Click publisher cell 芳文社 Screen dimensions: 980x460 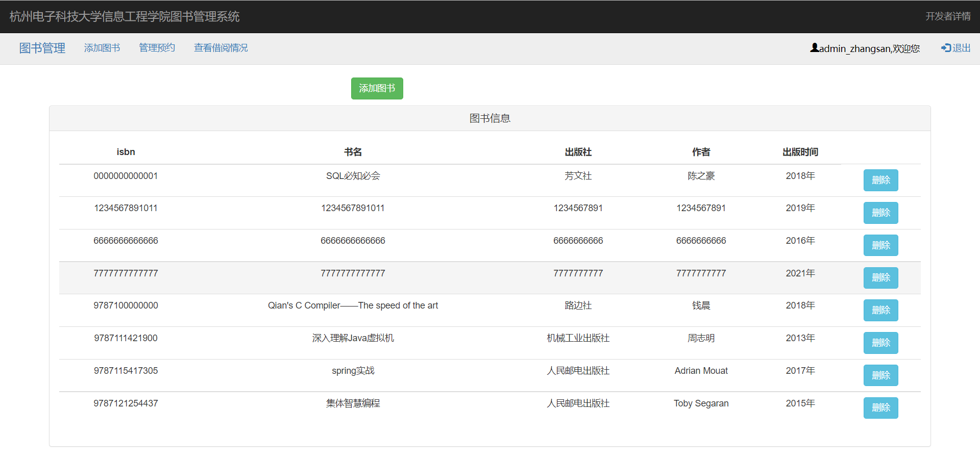[578, 176]
